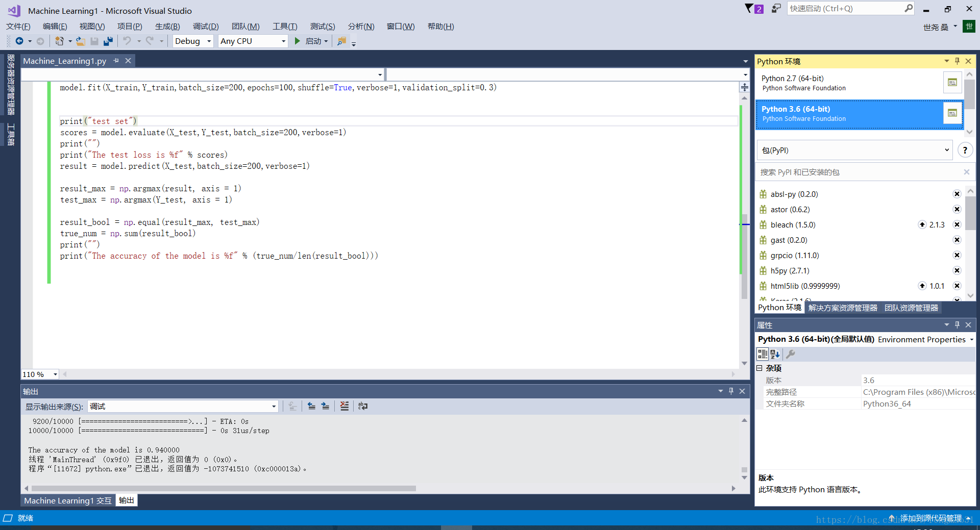Clear all output with the red X icon

(345, 406)
